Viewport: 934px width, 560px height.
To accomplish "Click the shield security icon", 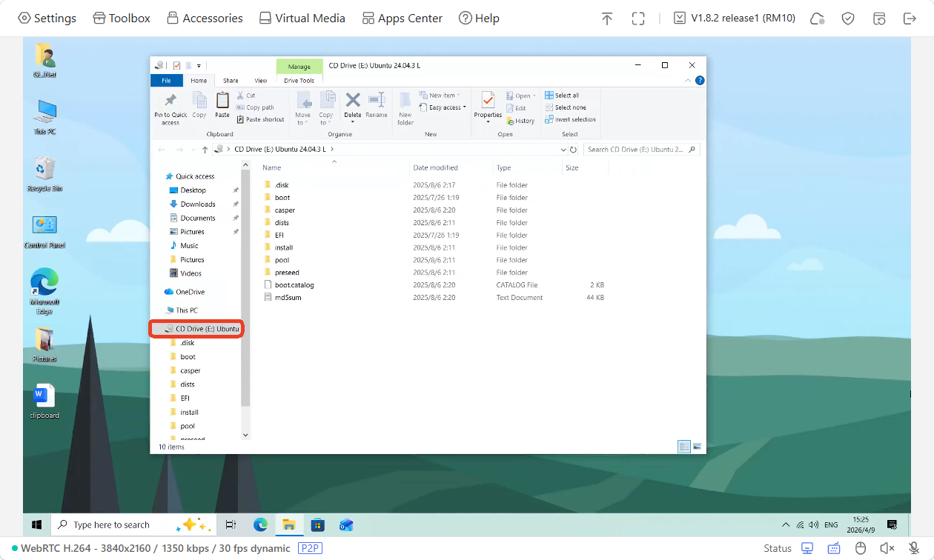I will [848, 19].
